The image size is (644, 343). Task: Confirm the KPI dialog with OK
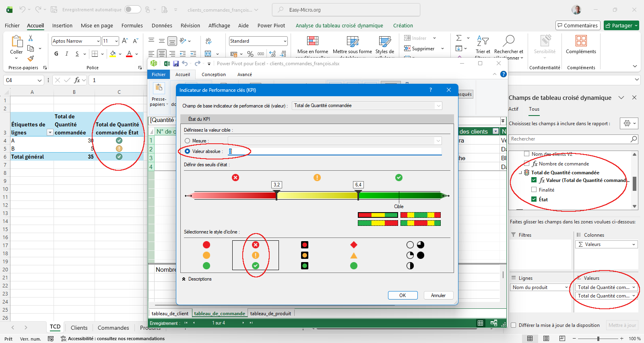pyautogui.click(x=402, y=295)
